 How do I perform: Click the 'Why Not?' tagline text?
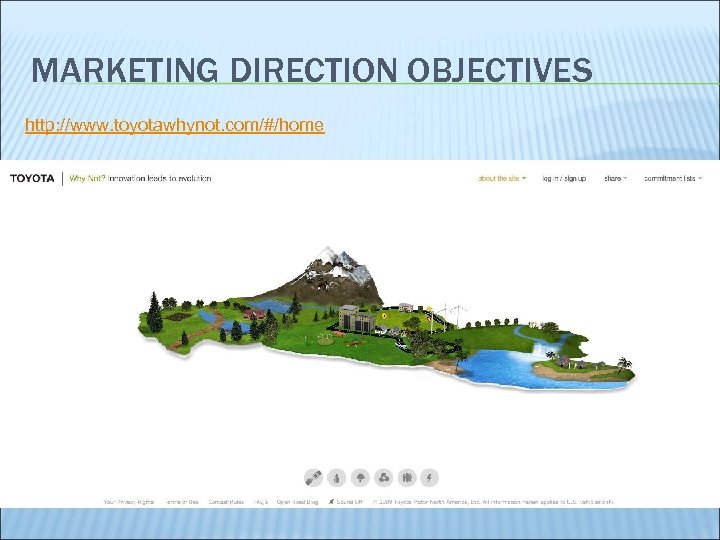[87, 178]
